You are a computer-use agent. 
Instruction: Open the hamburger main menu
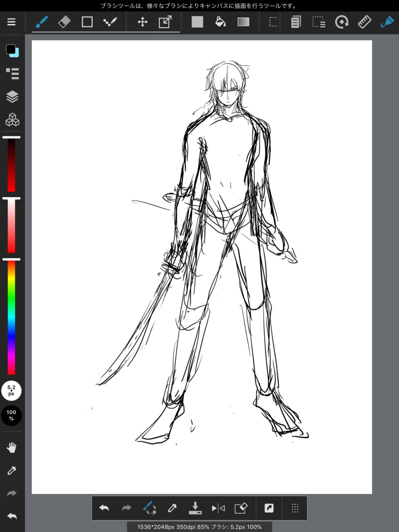click(11, 22)
